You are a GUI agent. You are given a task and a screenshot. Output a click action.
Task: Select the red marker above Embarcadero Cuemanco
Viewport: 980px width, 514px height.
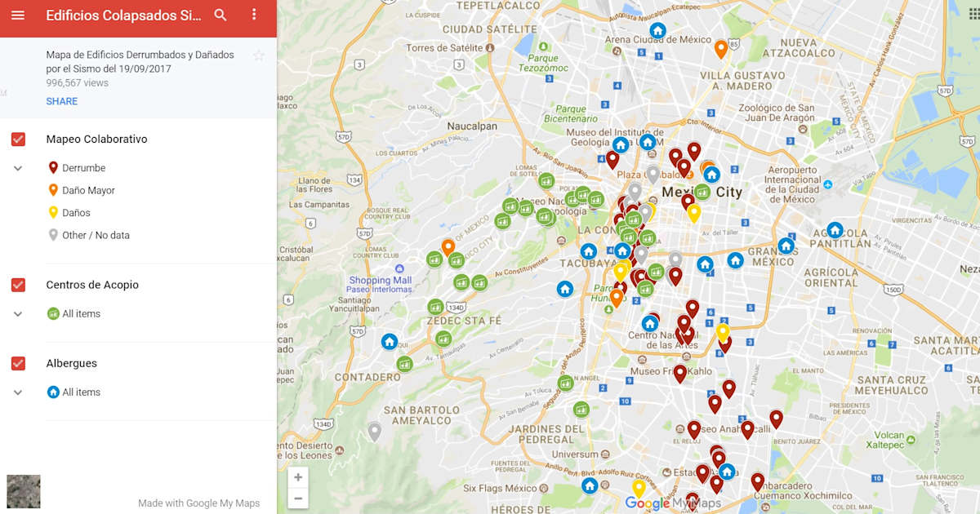758,481
